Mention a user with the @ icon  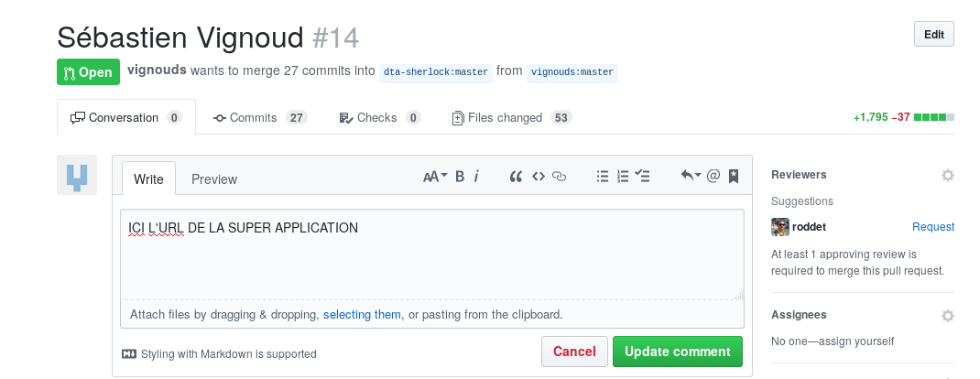[x=713, y=177]
